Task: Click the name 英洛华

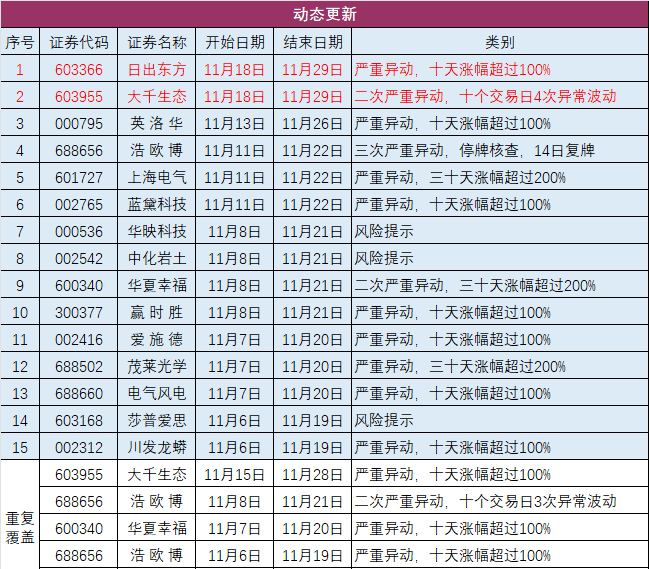Action: [x=156, y=123]
